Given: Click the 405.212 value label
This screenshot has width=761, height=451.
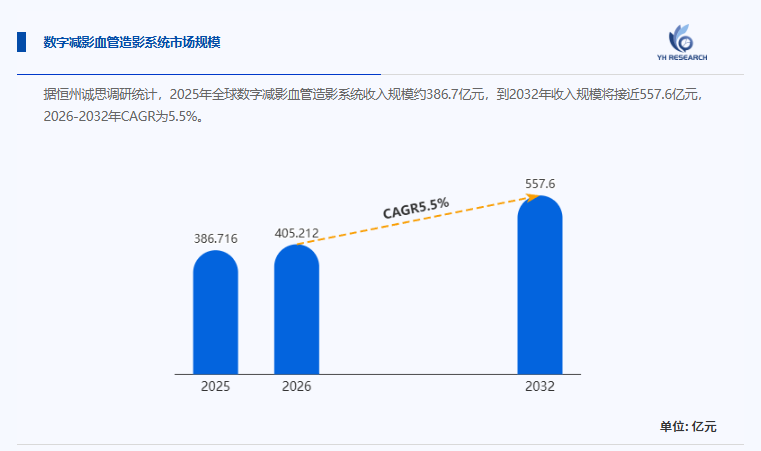Looking at the screenshot, I should pos(296,233).
